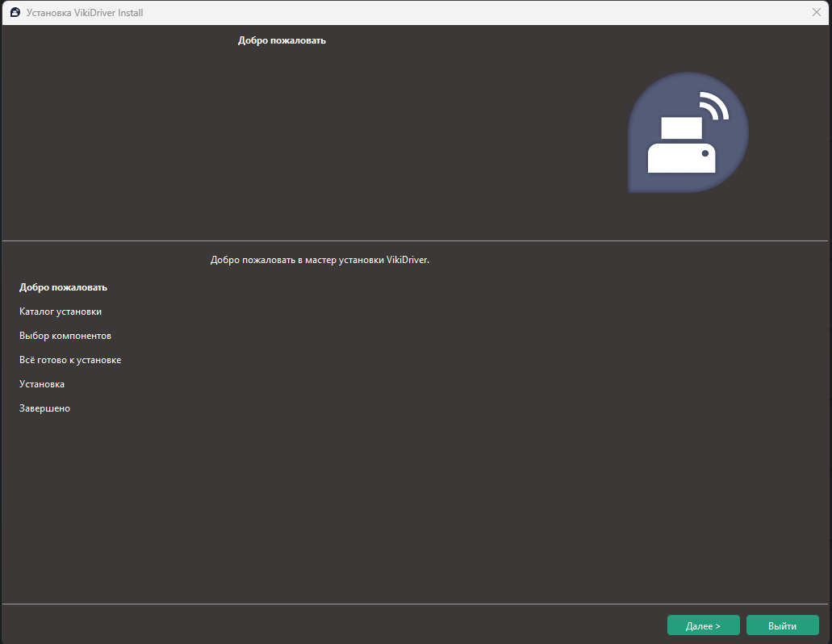Click the large VikiDriver printer logo

click(688, 133)
